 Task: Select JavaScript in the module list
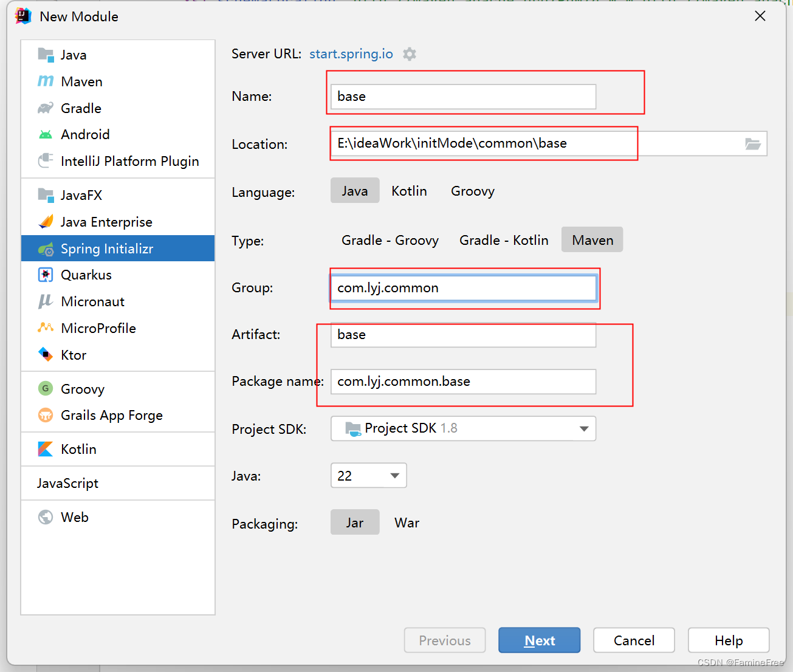point(118,483)
